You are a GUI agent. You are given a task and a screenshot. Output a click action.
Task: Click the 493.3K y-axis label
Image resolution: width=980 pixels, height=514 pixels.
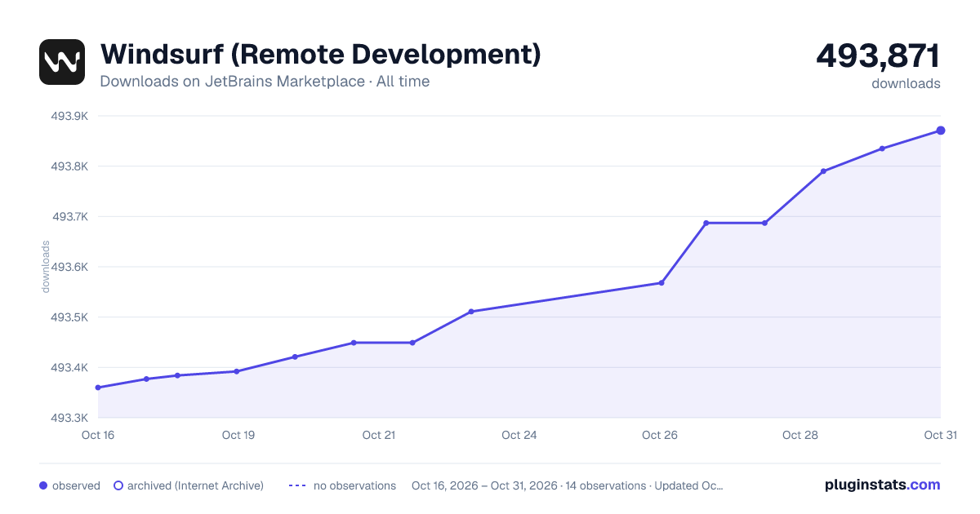click(69, 418)
